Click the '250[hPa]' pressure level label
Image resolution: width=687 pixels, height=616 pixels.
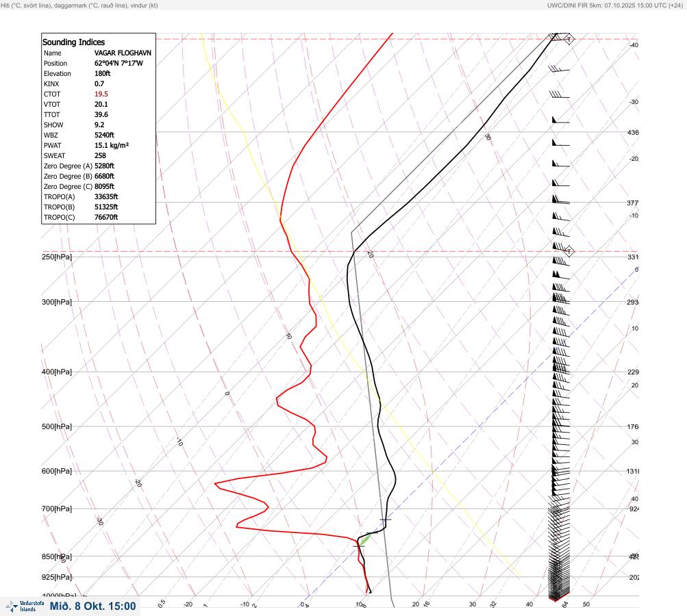(57, 257)
